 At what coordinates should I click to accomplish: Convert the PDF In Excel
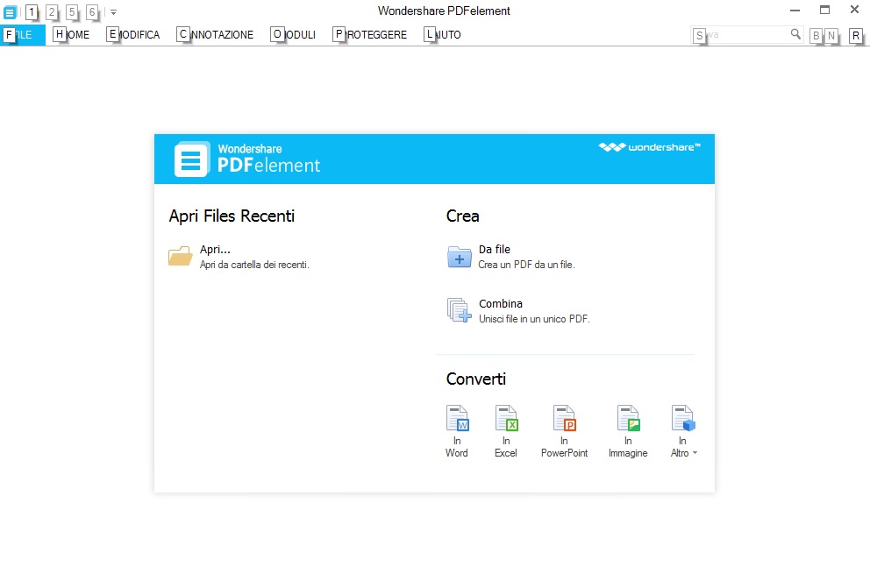click(506, 431)
